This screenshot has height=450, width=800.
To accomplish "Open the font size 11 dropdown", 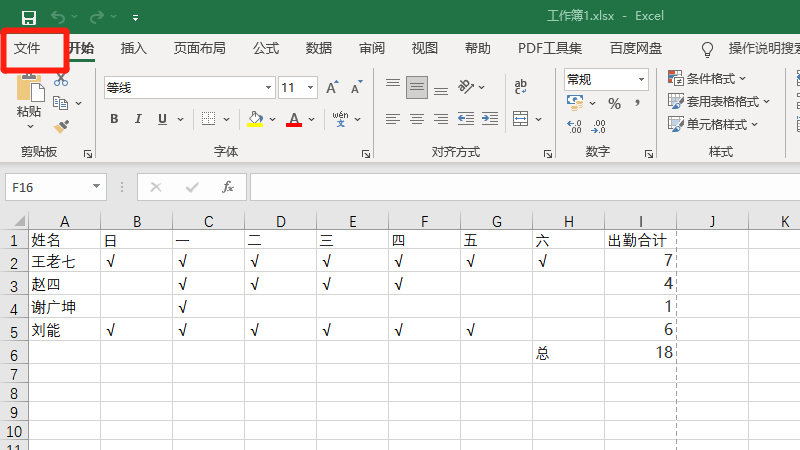I will [310, 88].
